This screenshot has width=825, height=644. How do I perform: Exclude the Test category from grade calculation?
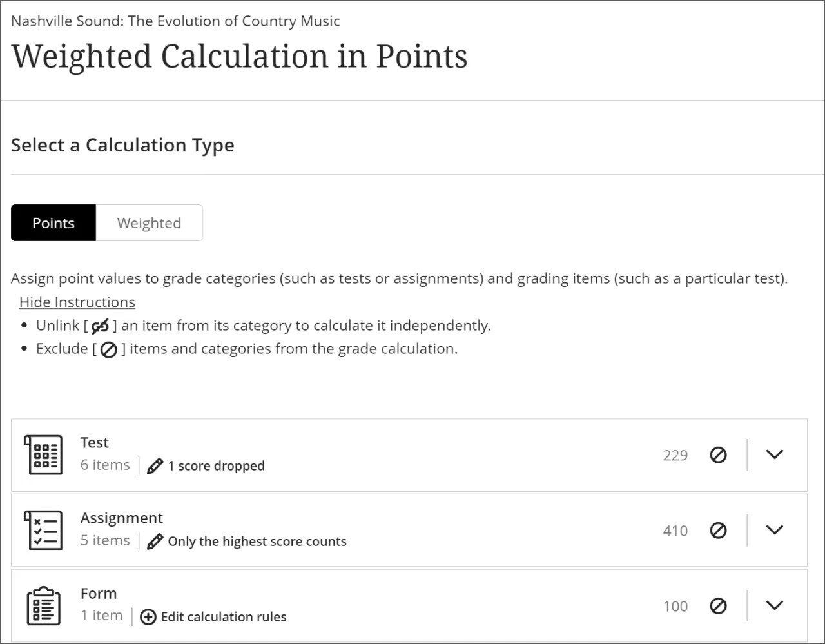click(718, 454)
